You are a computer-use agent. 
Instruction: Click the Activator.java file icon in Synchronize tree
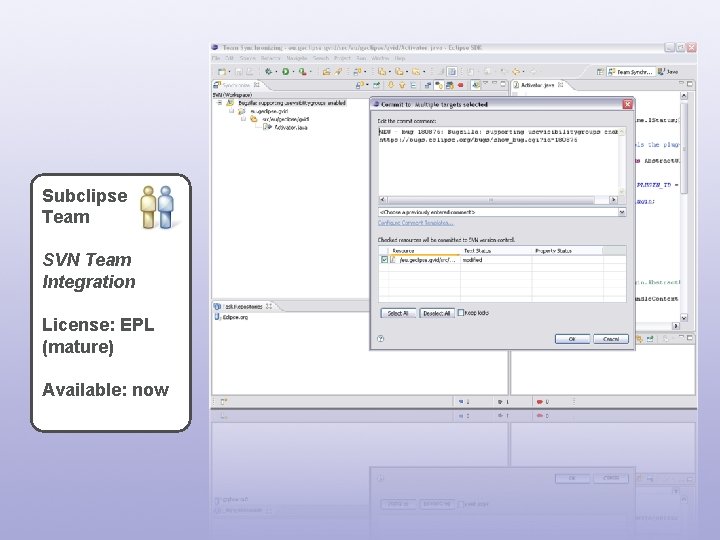tap(268, 127)
